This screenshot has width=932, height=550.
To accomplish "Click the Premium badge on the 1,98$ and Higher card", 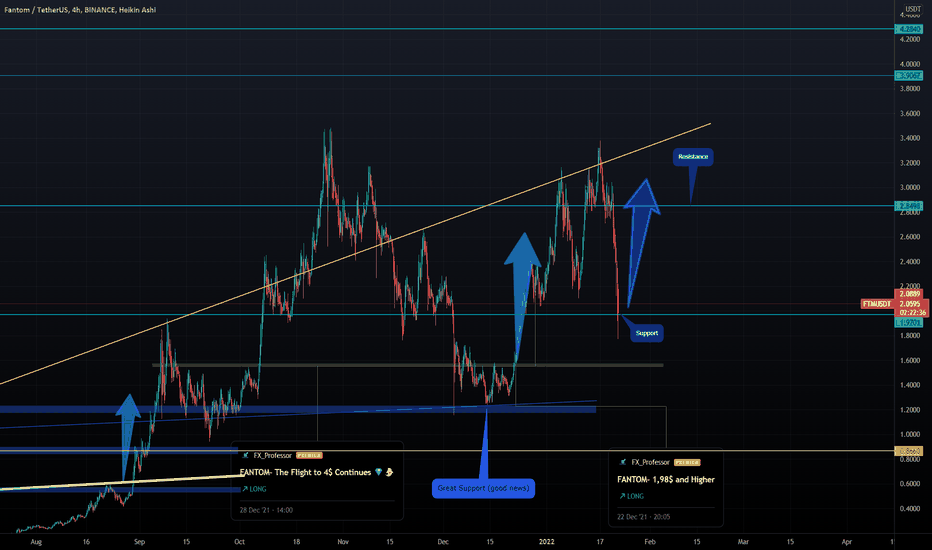I will click(x=687, y=462).
